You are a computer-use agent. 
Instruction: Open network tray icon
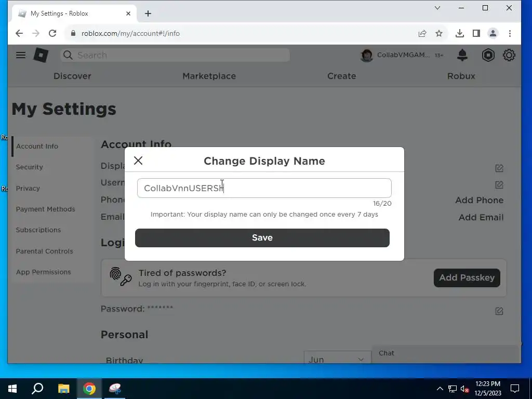453,389
